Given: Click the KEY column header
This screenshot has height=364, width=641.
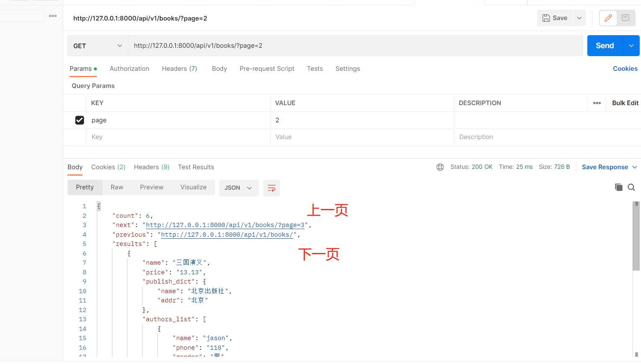Looking at the screenshot, I should click(x=97, y=103).
